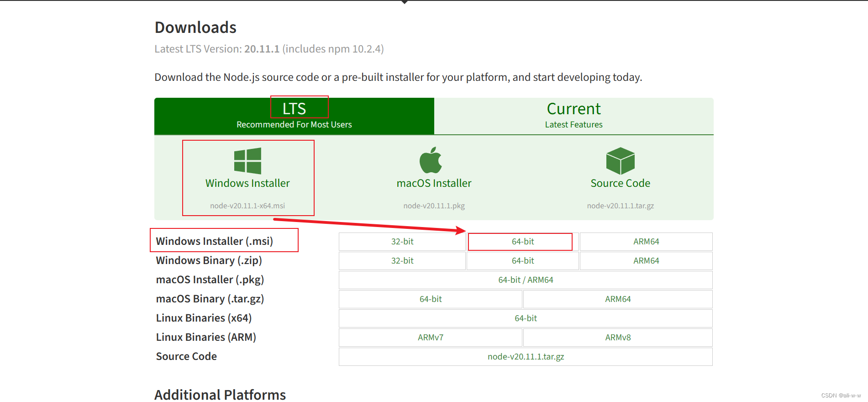Click the macOS Installer (.pkg) row label
This screenshot has height=402, width=868.
click(210, 280)
